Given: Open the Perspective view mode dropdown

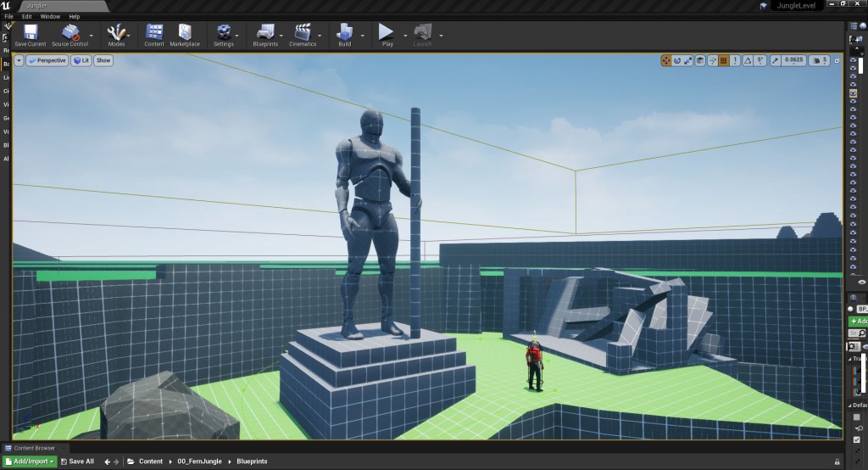Looking at the screenshot, I should [x=47, y=60].
